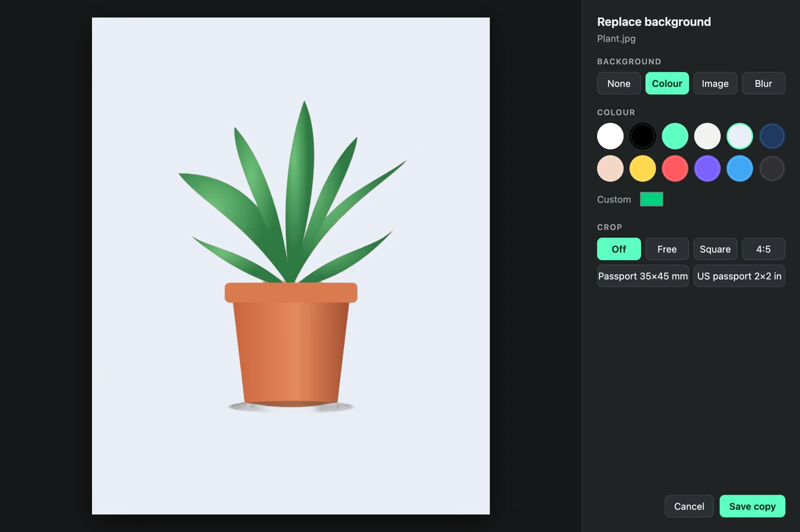Open the Custom green colour picker
The width and height of the screenshot is (800, 532).
651,199
